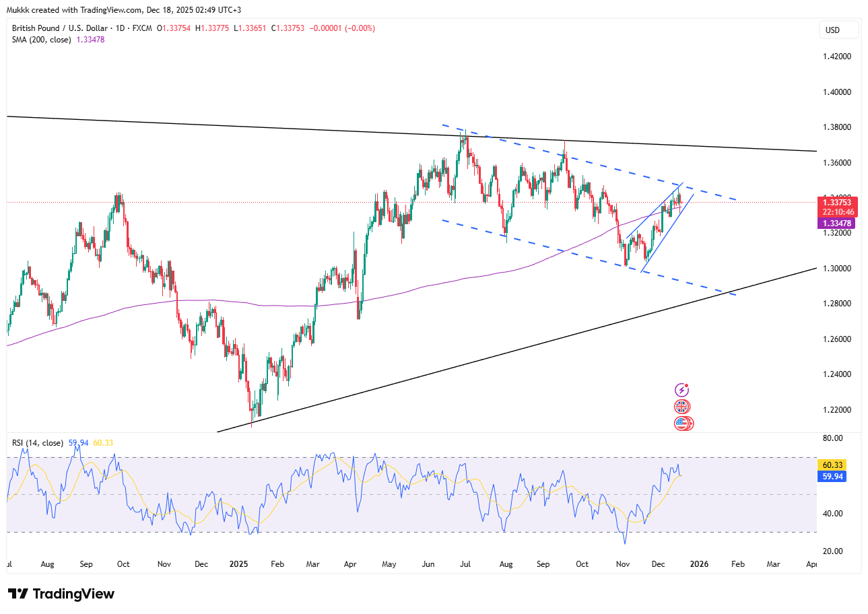Click the 2025 label on the time axis

click(240, 564)
